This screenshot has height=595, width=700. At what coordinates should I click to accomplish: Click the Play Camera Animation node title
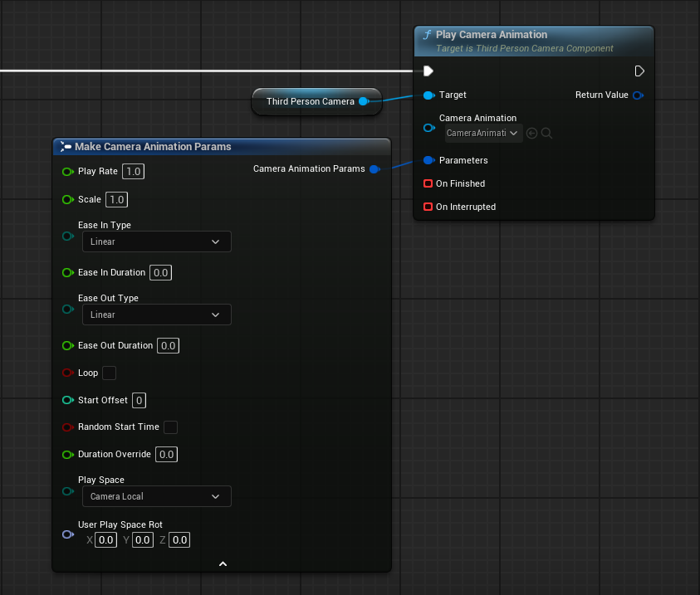point(491,35)
